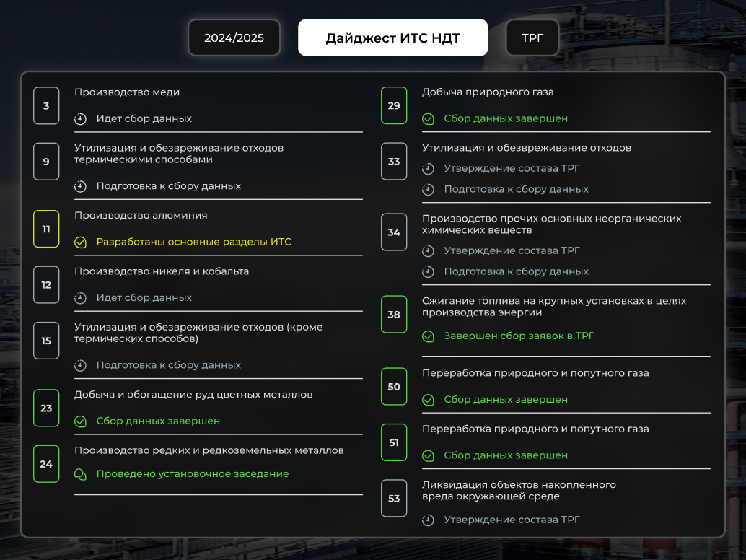Image resolution: width=746 pixels, height=560 pixels.
Task: Click green number badge 23
Action: tap(46, 408)
